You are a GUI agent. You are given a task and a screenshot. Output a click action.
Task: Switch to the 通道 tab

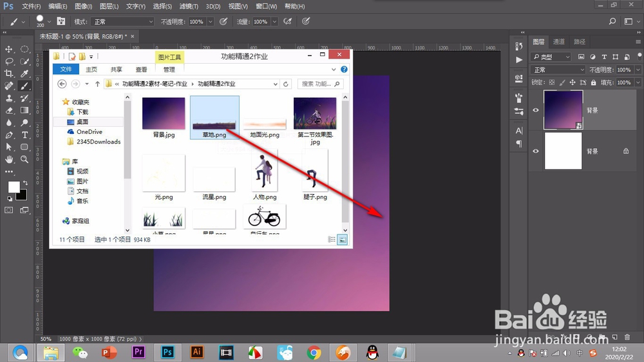click(x=558, y=41)
